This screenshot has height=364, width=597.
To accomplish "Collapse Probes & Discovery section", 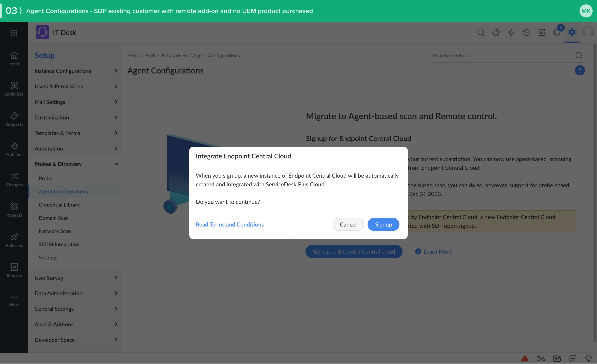I will 75,164.
